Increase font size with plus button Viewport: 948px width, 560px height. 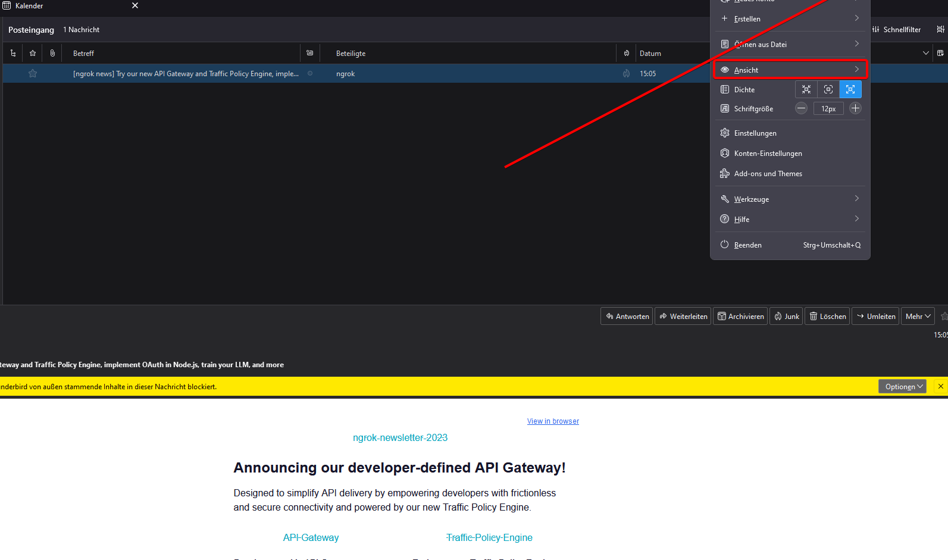coord(855,108)
